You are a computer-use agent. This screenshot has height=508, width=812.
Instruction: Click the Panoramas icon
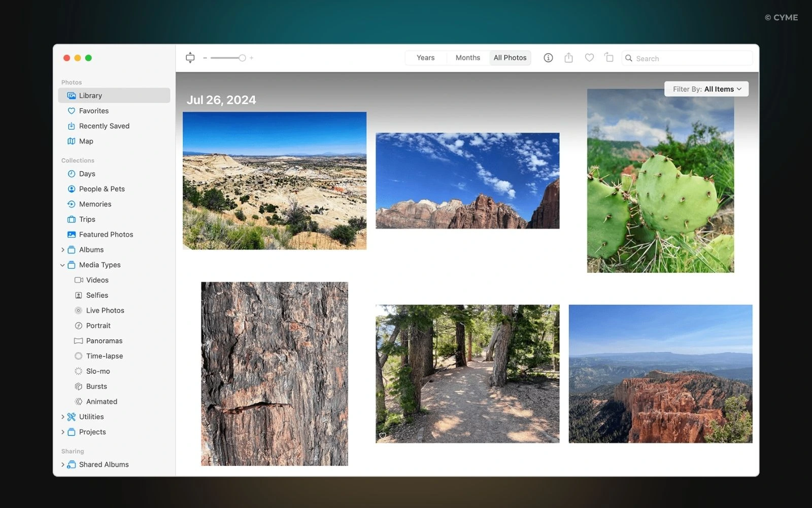79,341
